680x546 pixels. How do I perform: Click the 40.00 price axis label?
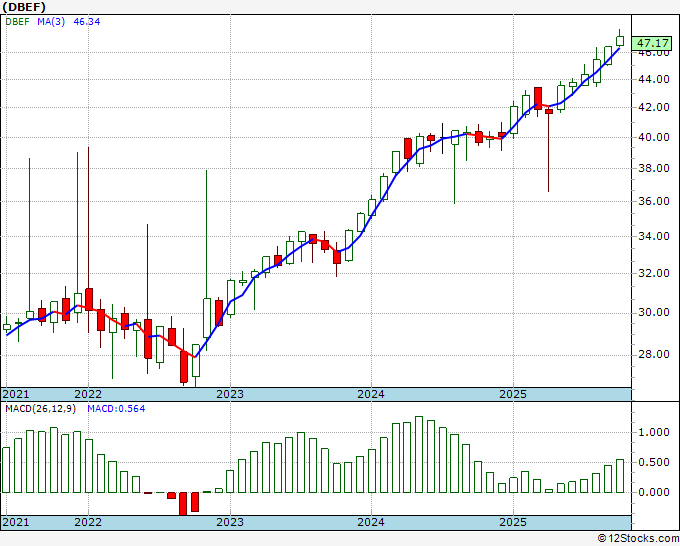654,137
